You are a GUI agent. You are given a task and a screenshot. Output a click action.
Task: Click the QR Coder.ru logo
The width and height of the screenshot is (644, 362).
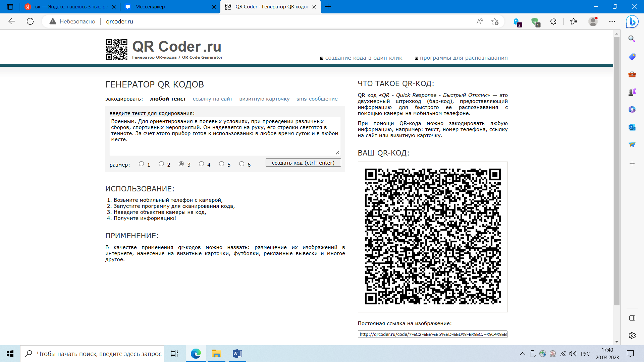pyautogui.click(x=164, y=49)
